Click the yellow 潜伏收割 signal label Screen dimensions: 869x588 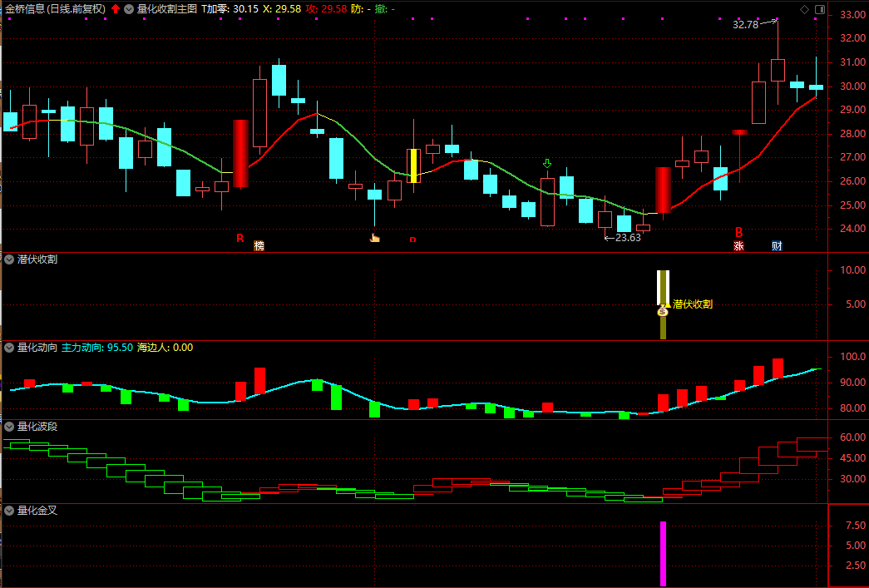pyautogui.click(x=692, y=304)
